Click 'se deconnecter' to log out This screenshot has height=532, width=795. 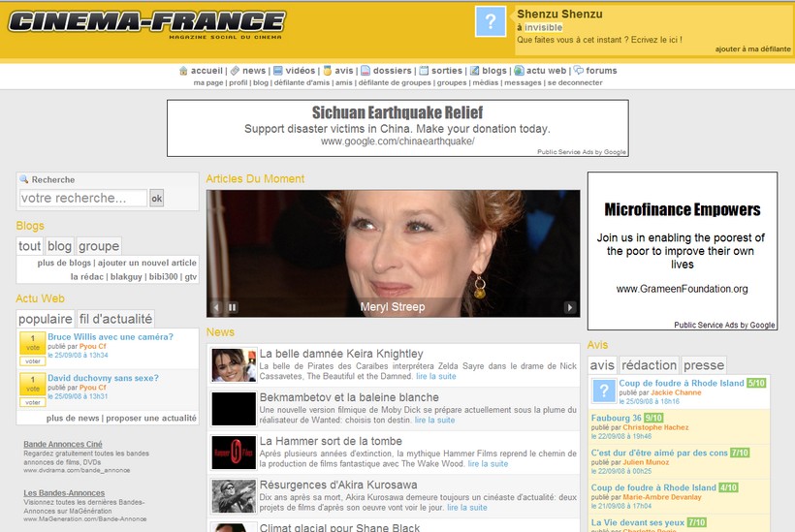tap(575, 82)
